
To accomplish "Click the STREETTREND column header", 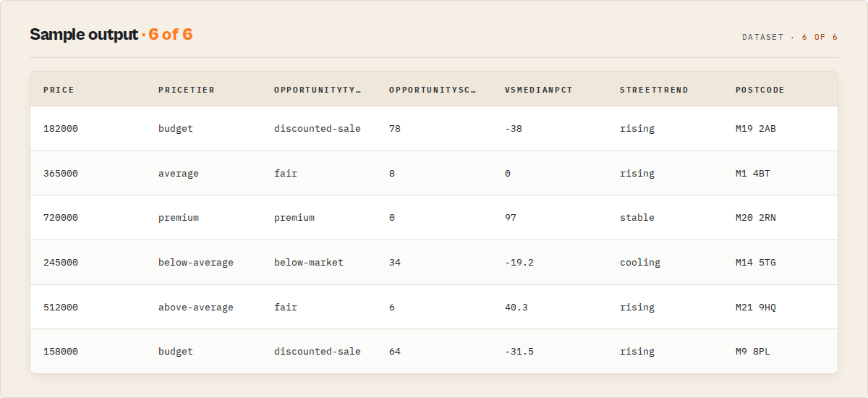I will pyautogui.click(x=654, y=90).
